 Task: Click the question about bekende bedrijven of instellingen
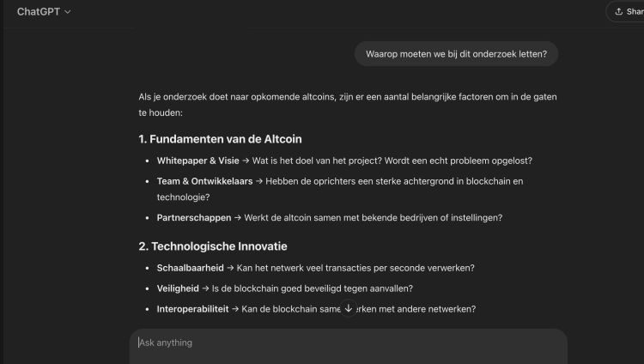point(374,217)
